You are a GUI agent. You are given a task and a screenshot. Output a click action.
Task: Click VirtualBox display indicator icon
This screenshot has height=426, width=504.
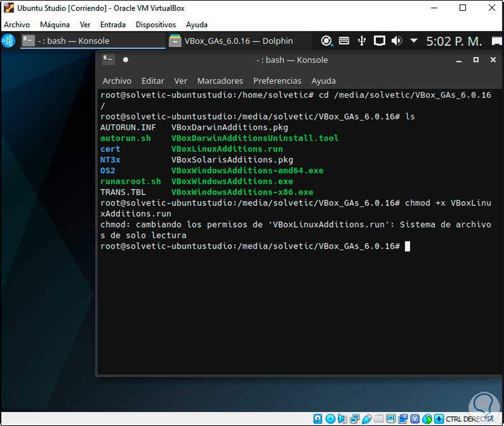point(391,418)
